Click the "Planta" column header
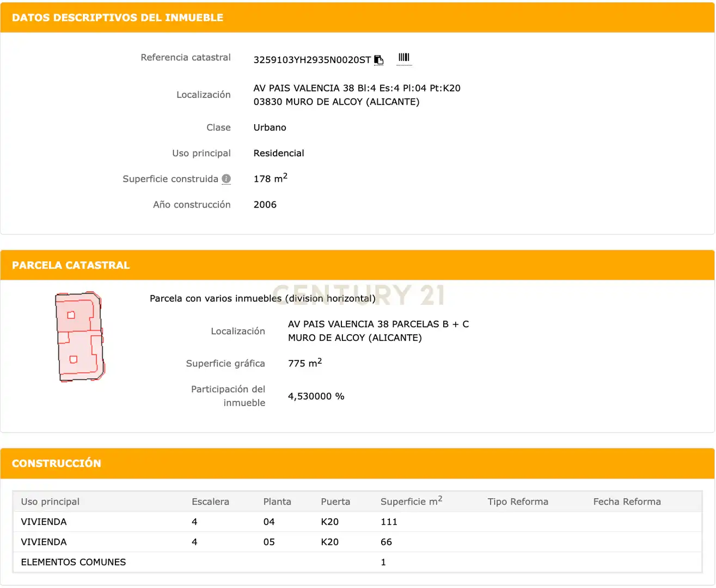The height and width of the screenshot is (588, 716). pyautogui.click(x=277, y=501)
